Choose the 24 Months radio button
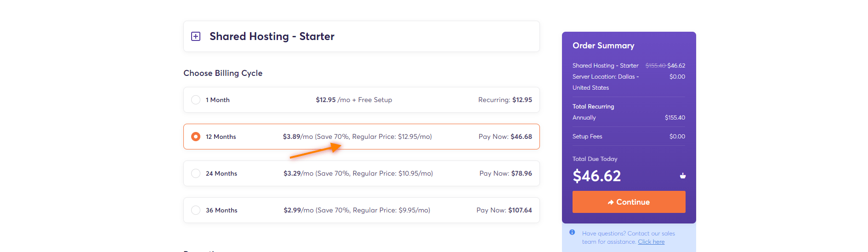 point(196,173)
